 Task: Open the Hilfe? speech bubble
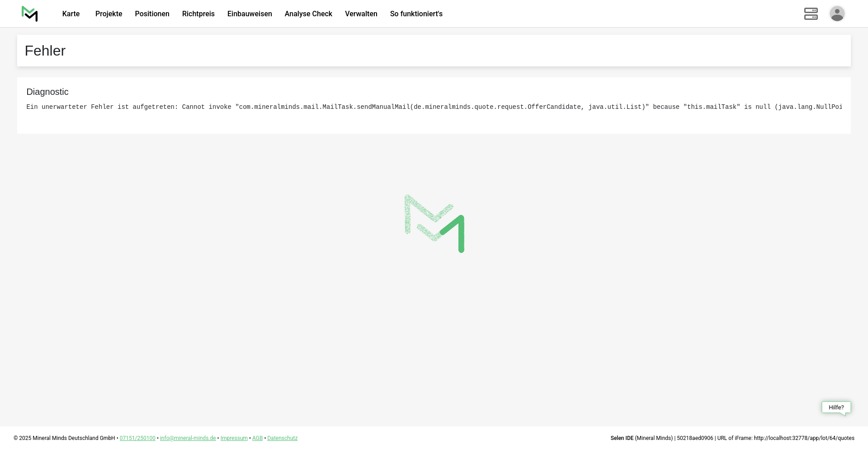(x=836, y=407)
